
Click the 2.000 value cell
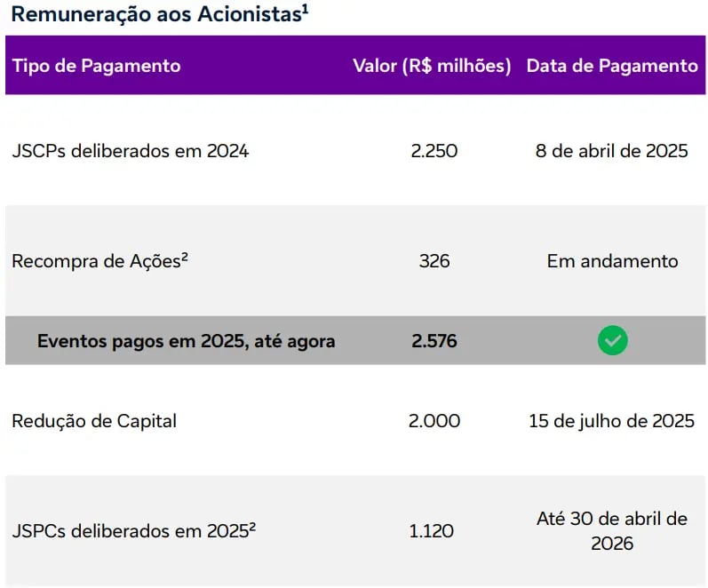click(434, 421)
